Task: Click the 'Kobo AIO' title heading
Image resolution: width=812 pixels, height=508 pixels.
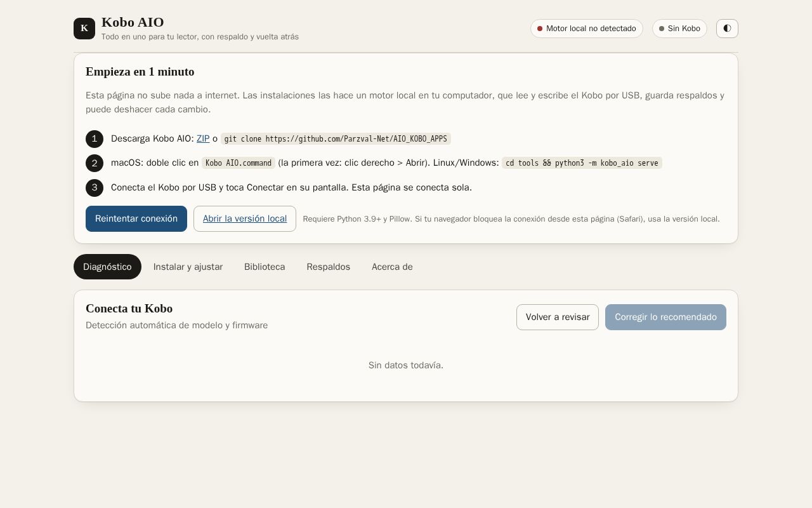Action: (x=133, y=22)
